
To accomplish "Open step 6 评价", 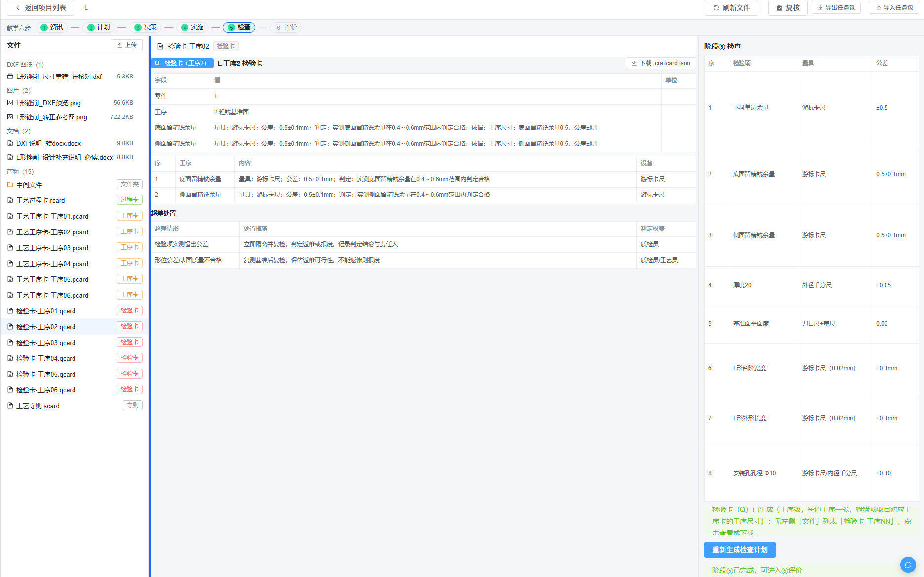I will tap(286, 27).
